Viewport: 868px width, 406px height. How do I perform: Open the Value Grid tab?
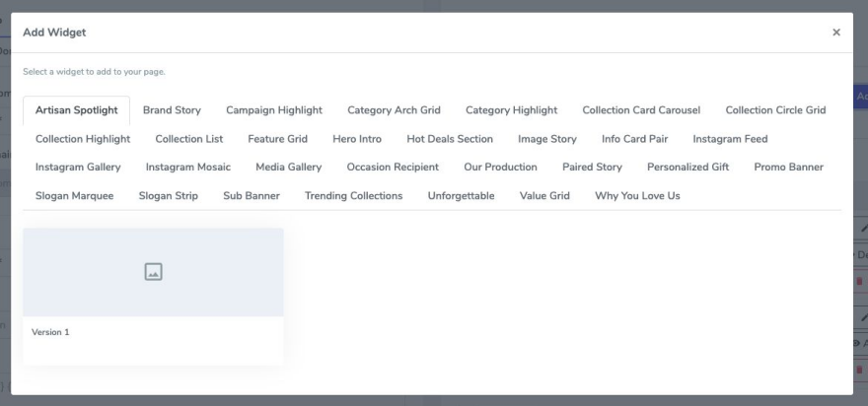pyautogui.click(x=544, y=196)
